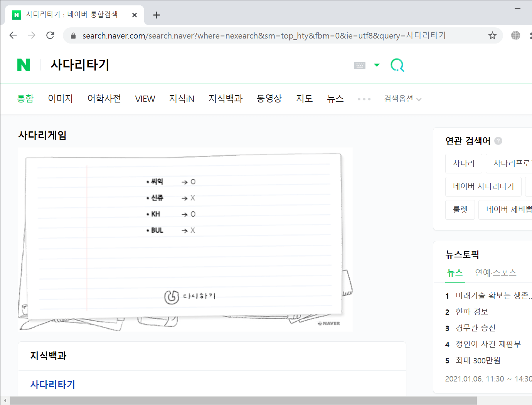Select the 네이버 사다리타기 related keyword
This screenshot has width=532, height=405.
pyautogui.click(x=483, y=187)
